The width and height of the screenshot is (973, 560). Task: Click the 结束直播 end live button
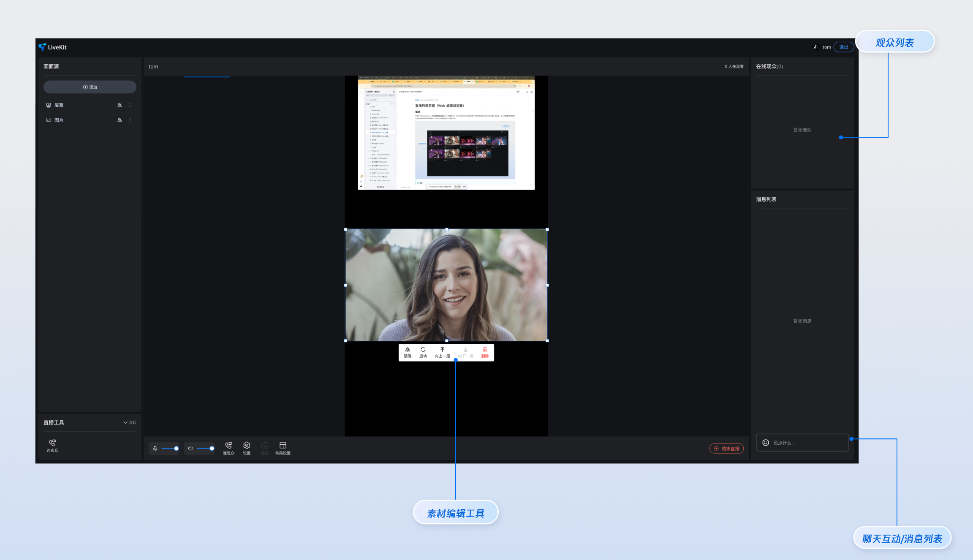726,448
